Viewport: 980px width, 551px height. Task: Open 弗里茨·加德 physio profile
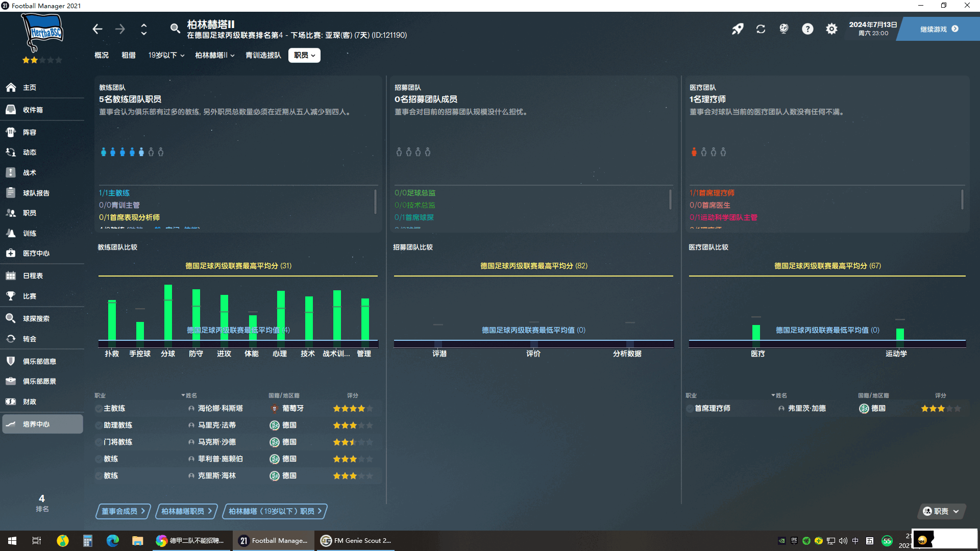click(807, 409)
